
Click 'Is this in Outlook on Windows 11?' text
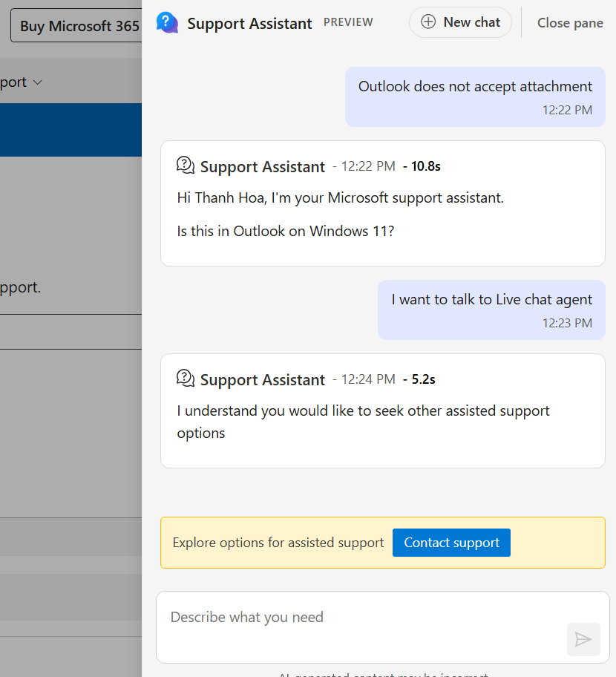(285, 232)
